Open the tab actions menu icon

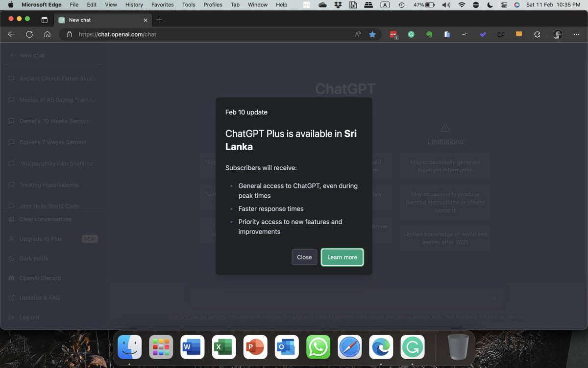coord(44,20)
